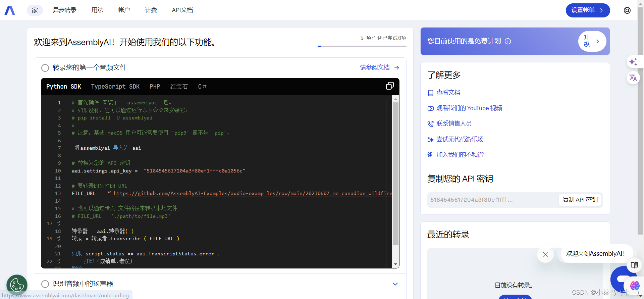
Task: Click the brain extension icon
Action: pyautogui.click(x=635, y=286)
